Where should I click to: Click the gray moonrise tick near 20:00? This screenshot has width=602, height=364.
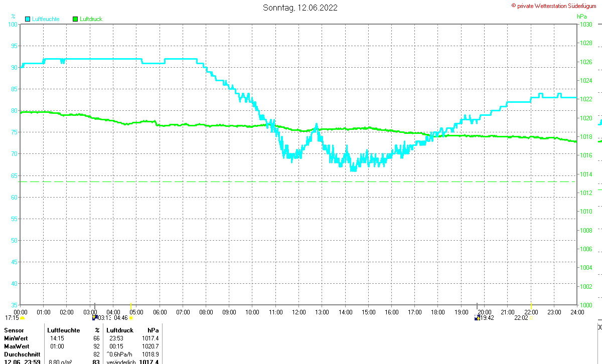point(477,305)
